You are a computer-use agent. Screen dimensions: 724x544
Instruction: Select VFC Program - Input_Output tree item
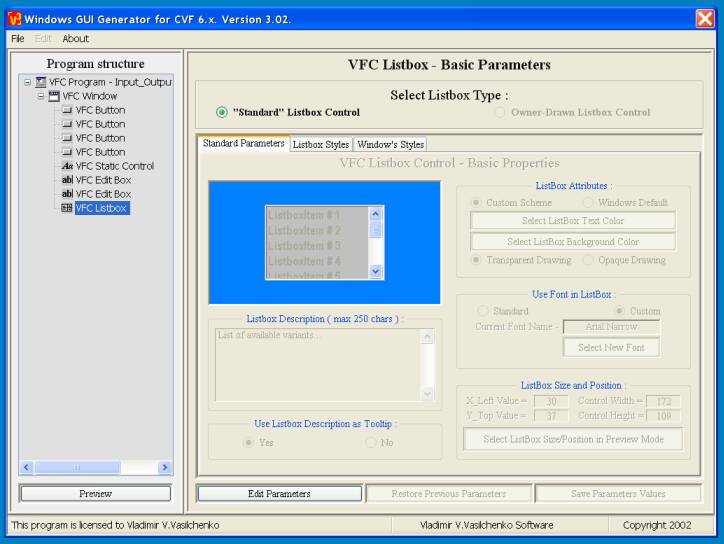[x=110, y=82]
